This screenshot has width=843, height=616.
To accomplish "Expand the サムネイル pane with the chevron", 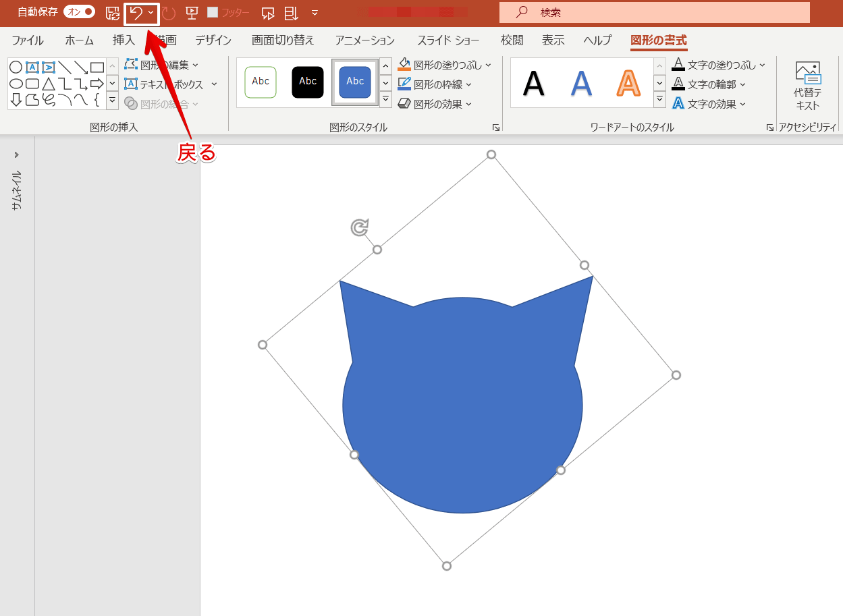I will point(17,155).
